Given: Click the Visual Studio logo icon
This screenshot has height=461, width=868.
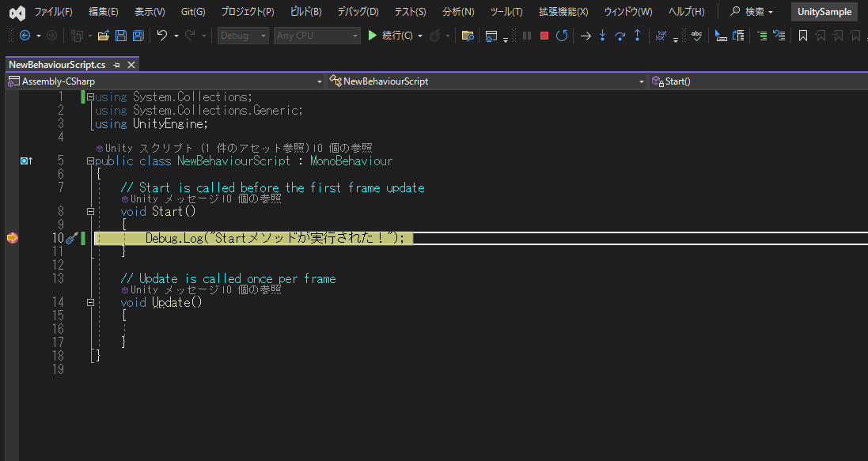Looking at the screenshot, I should tap(17, 12).
